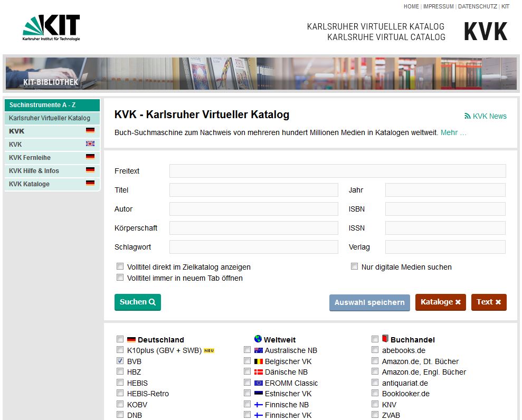Open the KVK News RSS feed icon

[468, 116]
